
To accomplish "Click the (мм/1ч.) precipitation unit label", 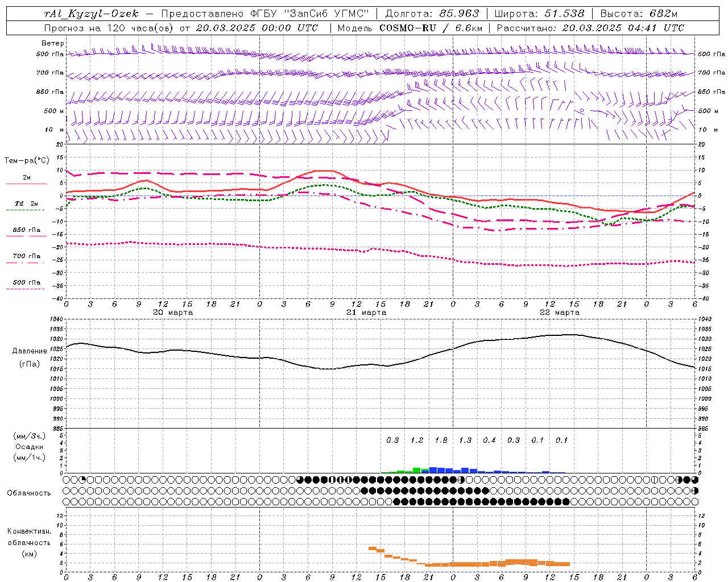I will click(30, 458).
